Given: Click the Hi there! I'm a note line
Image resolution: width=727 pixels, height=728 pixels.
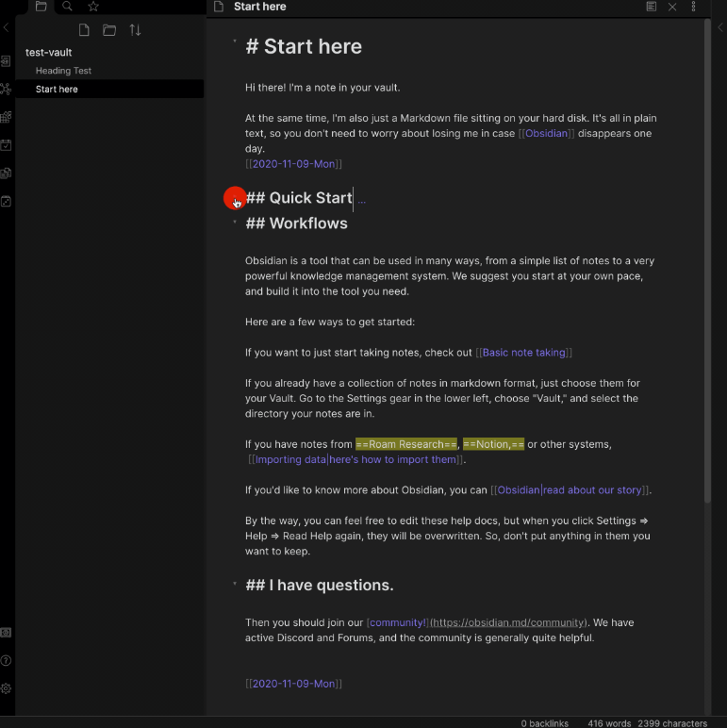Looking at the screenshot, I should click(x=322, y=88).
